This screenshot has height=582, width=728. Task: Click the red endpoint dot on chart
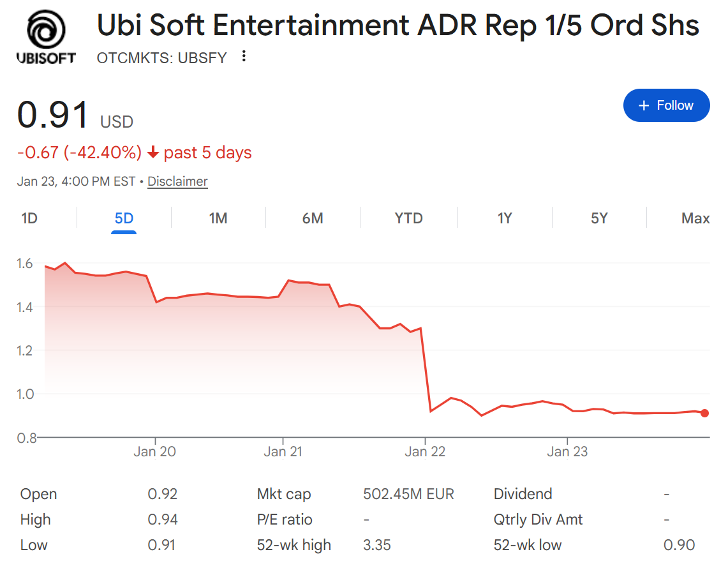(x=704, y=413)
